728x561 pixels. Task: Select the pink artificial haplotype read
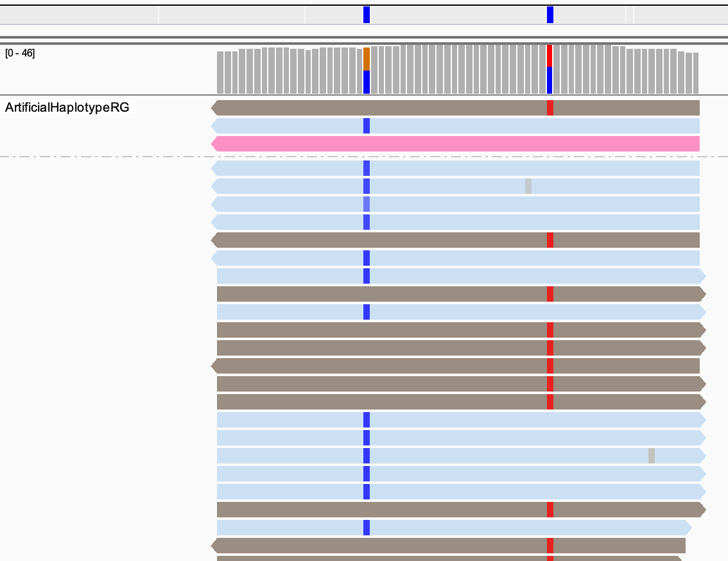coord(455,144)
